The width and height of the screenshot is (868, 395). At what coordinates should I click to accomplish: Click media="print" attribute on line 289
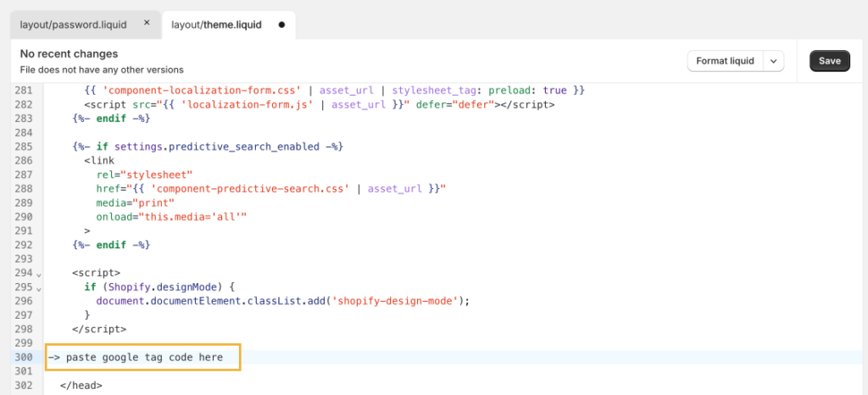tap(136, 203)
